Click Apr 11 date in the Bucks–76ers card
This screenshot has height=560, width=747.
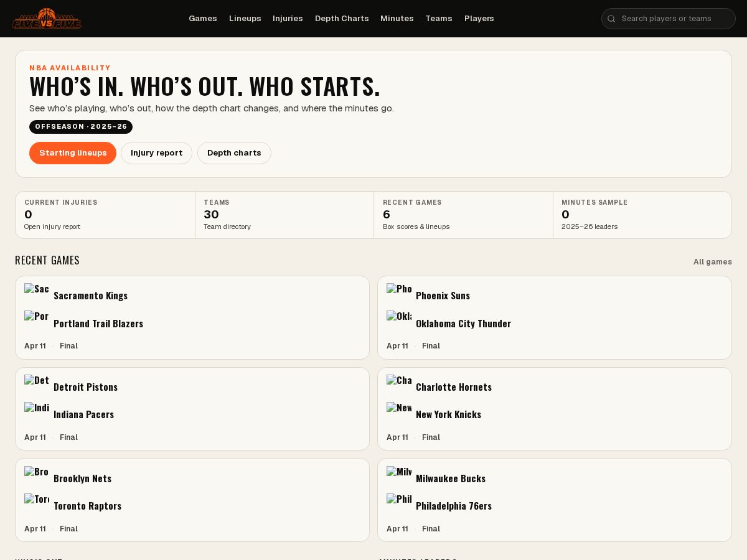(397, 529)
